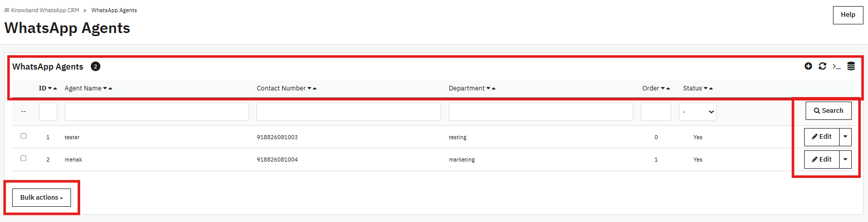This screenshot has height=222, width=868.
Task: Export list to SQL Manager database icon
Action: pyautogui.click(x=851, y=66)
